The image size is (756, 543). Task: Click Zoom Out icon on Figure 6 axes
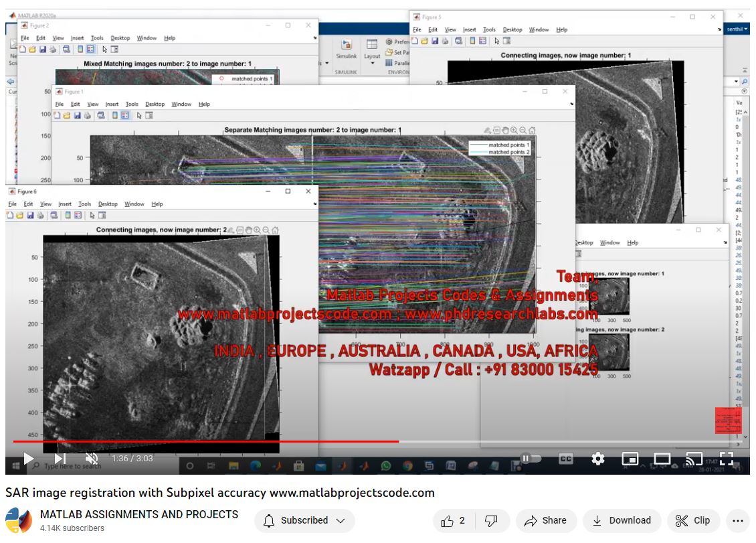[266, 230]
